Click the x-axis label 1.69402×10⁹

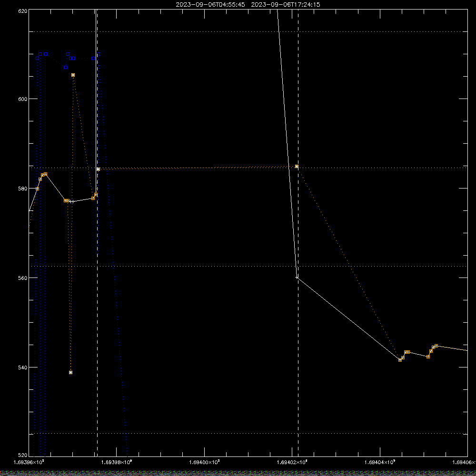click(x=292, y=462)
